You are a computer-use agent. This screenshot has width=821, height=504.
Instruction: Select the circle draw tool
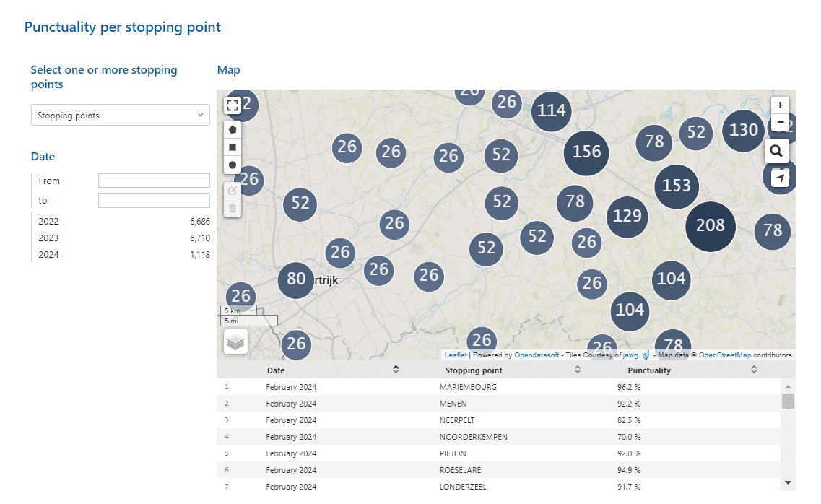[233, 165]
